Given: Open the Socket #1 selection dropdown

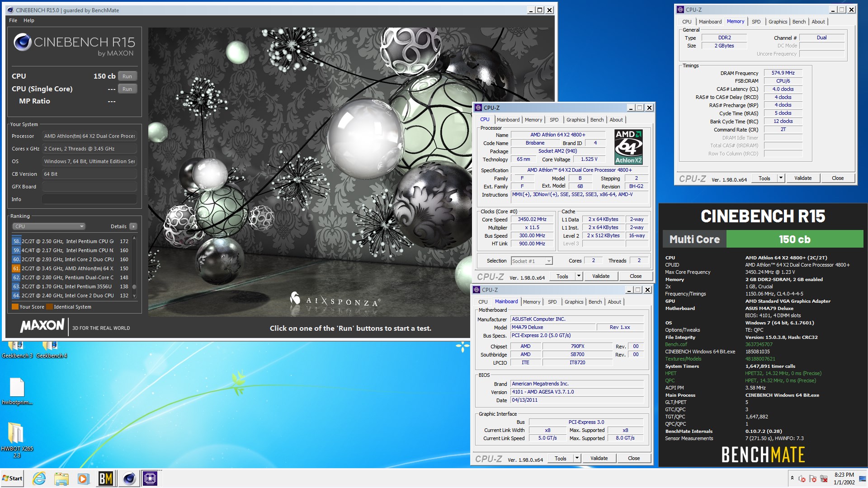Looking at the screenshot, I should pyautogui.click(x=532, y=261).
